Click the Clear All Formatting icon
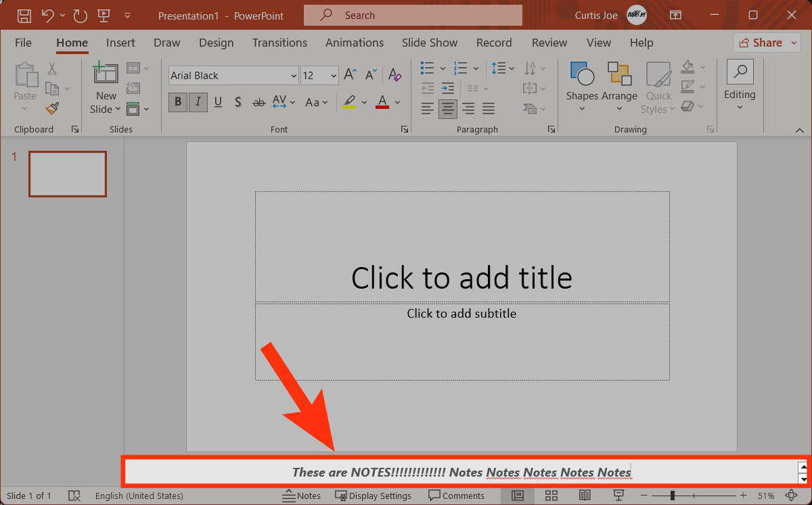Viewport: 812px width, 505px height. [396, 75]
